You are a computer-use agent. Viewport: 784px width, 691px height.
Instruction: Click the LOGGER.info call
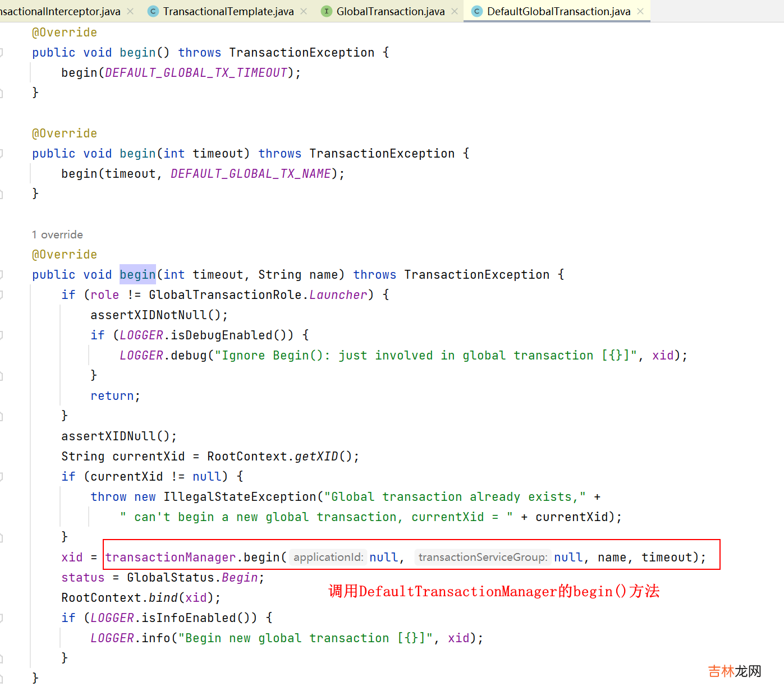point(130,638)
